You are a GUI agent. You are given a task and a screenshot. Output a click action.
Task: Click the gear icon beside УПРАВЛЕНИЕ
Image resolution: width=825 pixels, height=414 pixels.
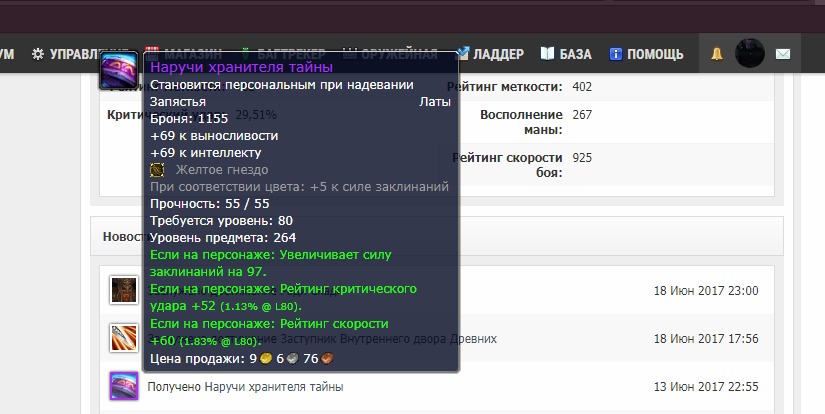point(38,54)
